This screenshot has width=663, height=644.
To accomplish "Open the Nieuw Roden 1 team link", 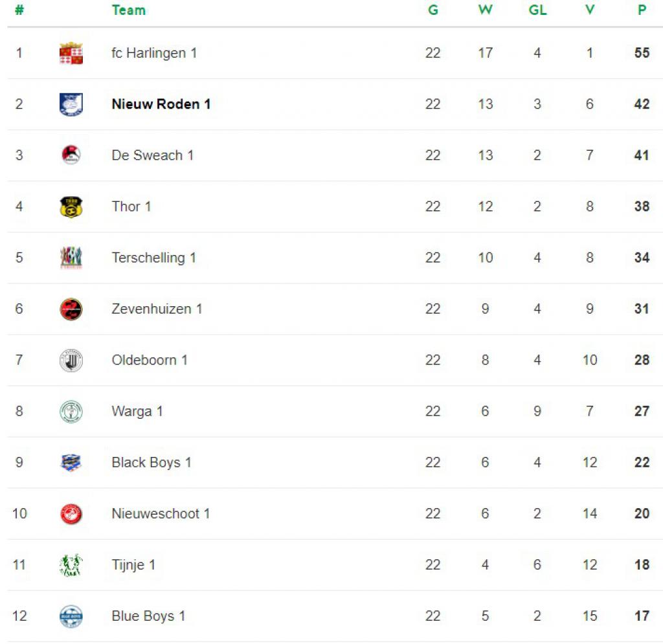I will 161,104.
